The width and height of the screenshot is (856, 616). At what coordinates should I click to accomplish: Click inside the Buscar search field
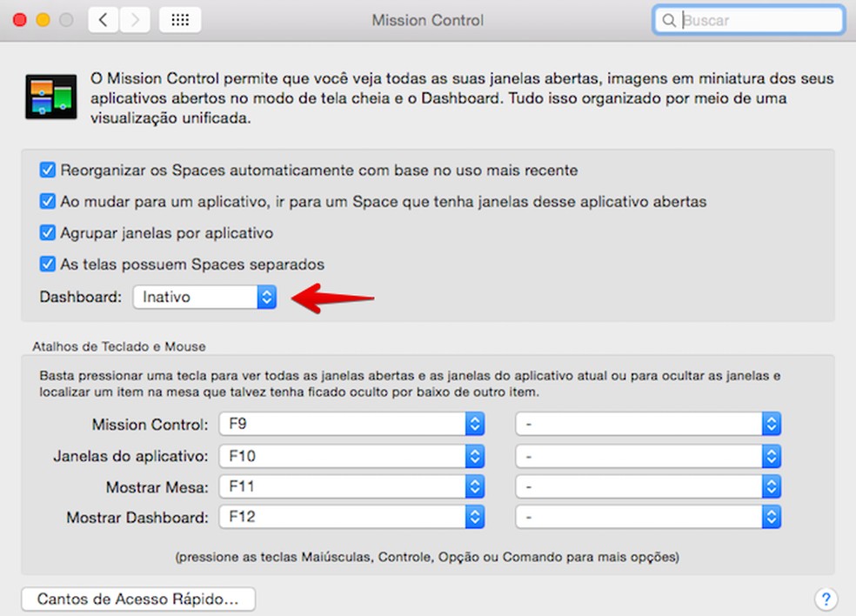tap(748, 19)
